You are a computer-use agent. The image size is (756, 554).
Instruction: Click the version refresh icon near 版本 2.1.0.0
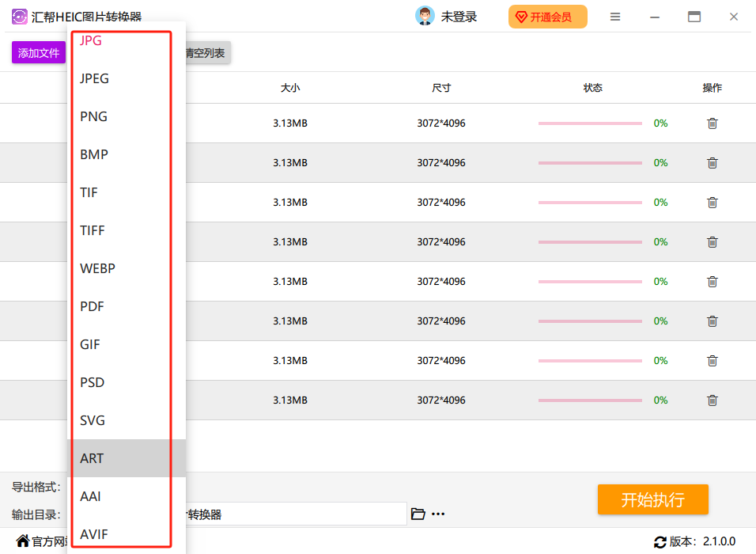pos(661,543)
